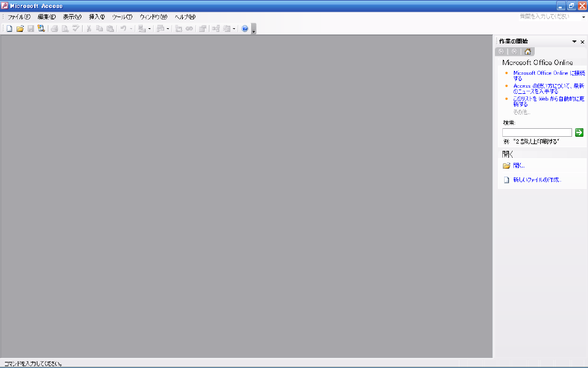Click the Save floppy disk icon
The width and height of the screenshot is (588, 368).
(x=31, y=29)
